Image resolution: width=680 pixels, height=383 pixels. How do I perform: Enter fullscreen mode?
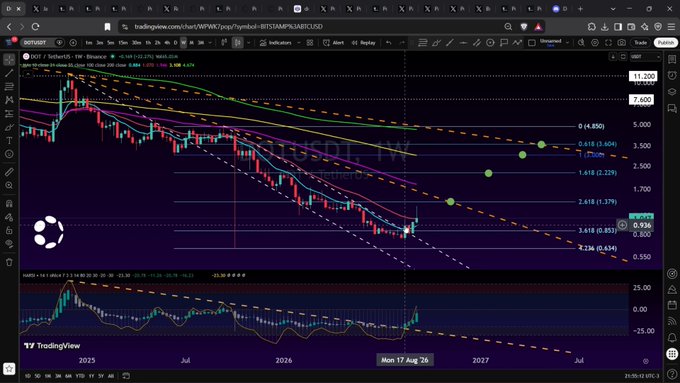click(608, 43)
